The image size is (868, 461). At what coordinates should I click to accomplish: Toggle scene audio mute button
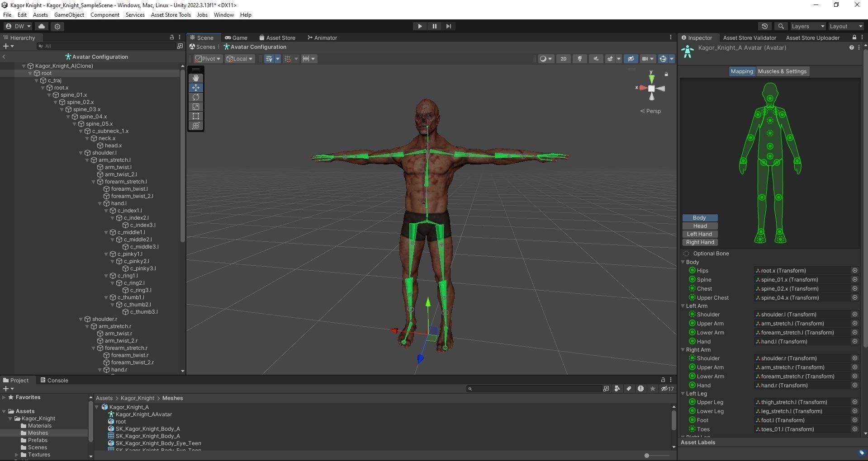[x=596, y=59]
